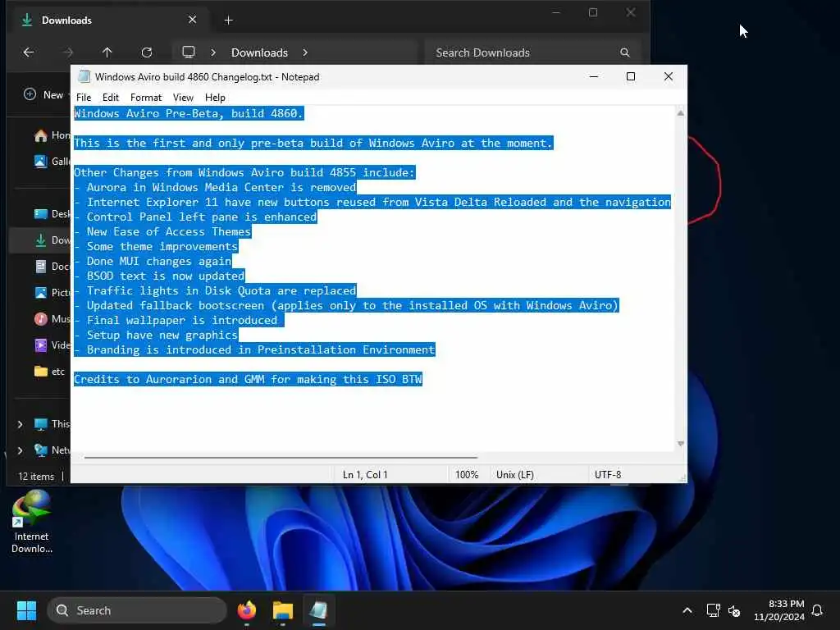Select Desktop in File Explorer sidebar
Image resolution: width=840 pixels, height=630 pixels.
click(52, 214)
